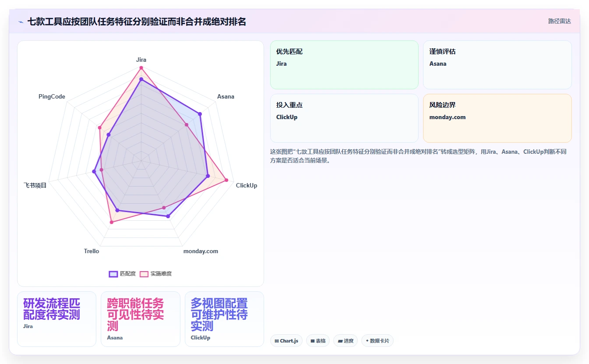
Task: Click the PingCode axis label on the radar
Action: click(52, 96)
